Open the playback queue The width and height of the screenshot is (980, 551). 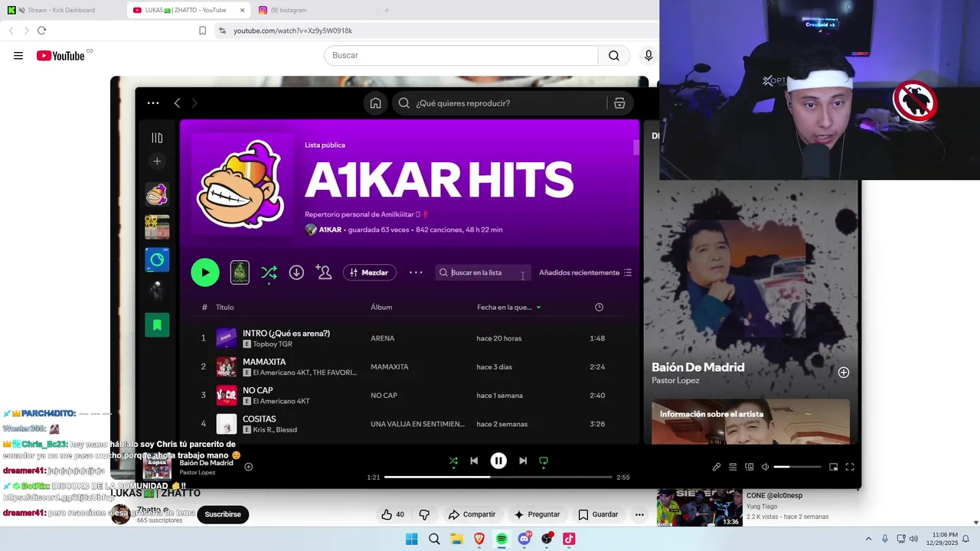pyautogui.click(x=733, y=467)
